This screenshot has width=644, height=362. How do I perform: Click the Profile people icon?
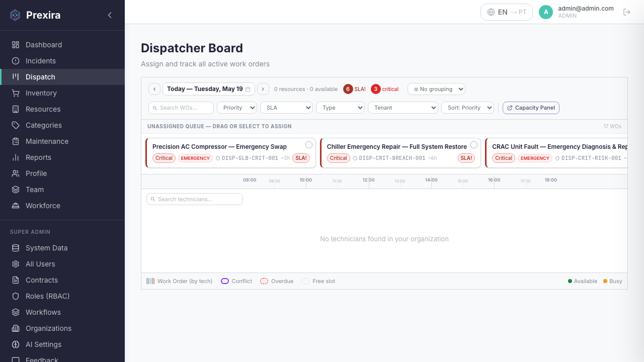(x=16, y=173)
